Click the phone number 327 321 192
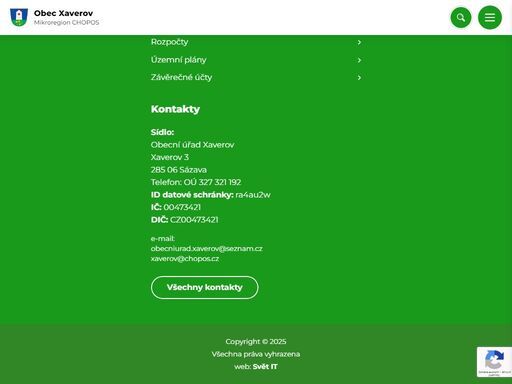Image resolution: width=512 pixels, height=384 pixels. point(220,182)
